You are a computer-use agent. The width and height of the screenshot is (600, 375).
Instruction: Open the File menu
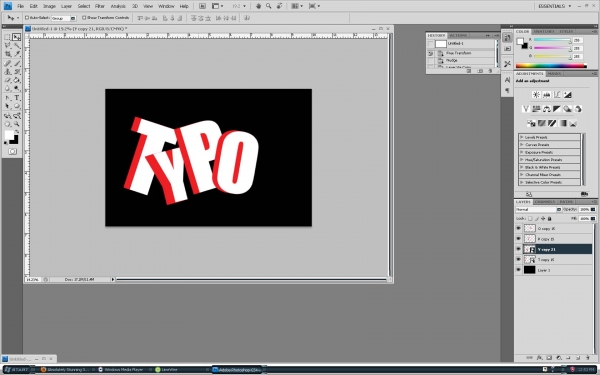(x=21, y=6)
